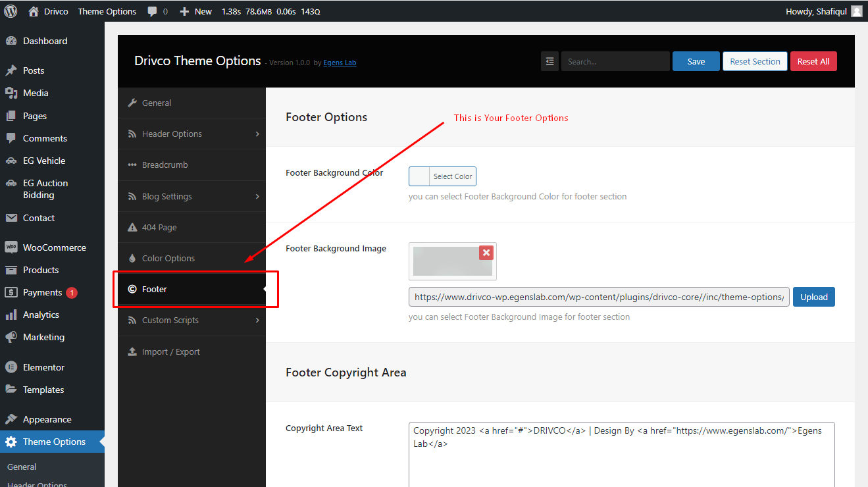Click the Payments dollar icon
The image size is (868, 487).
click(11, 292)
